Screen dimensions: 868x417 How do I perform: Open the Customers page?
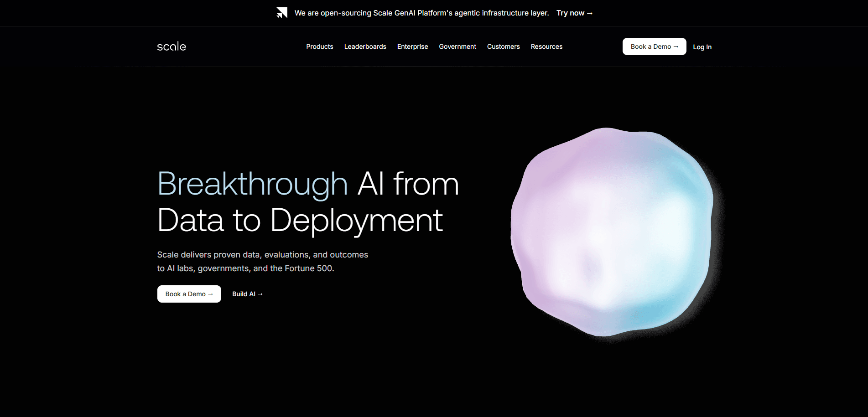point(503,46)
